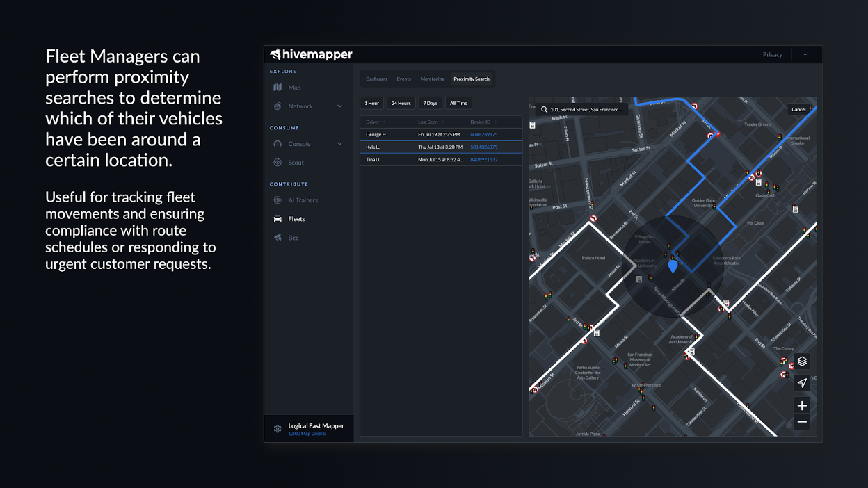This screenshot has height=488, width=868.
Task: Click the Scout icon in sidebar
Action: click(x=278, y=163)
